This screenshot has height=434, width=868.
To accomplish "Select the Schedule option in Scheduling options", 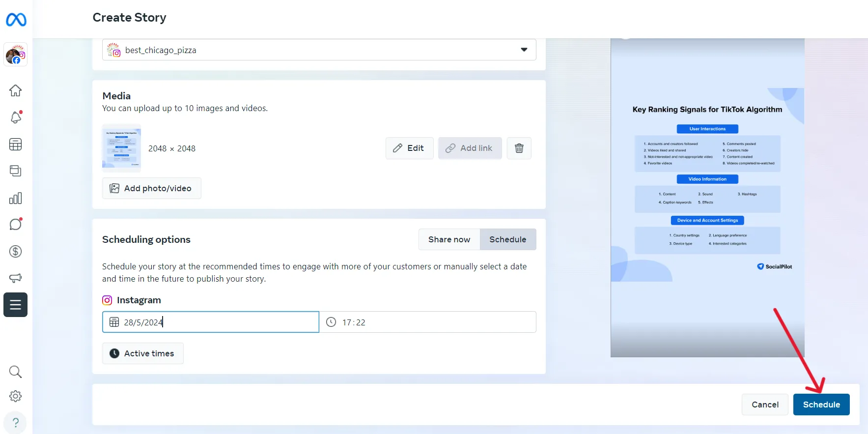I will (507, 239).
